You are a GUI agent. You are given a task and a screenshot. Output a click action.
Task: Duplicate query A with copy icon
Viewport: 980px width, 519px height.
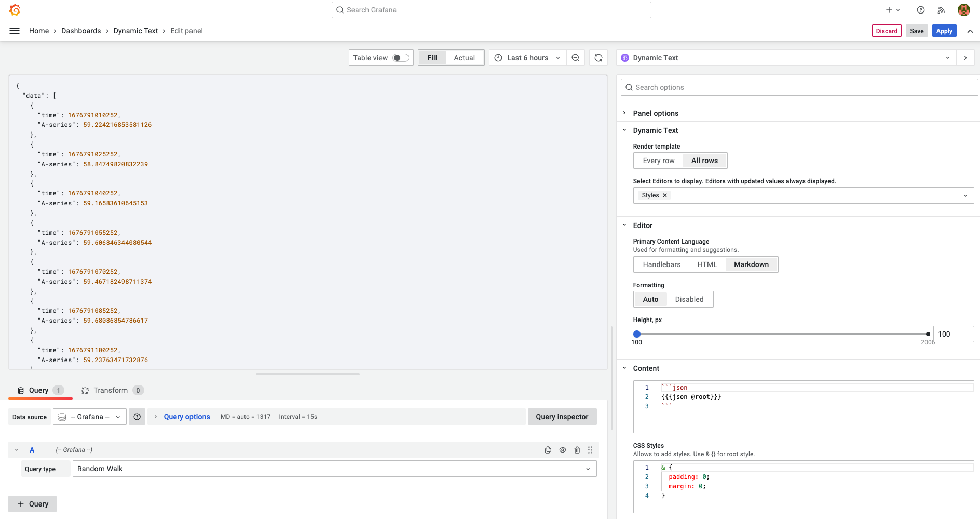[x=548, y=450]
